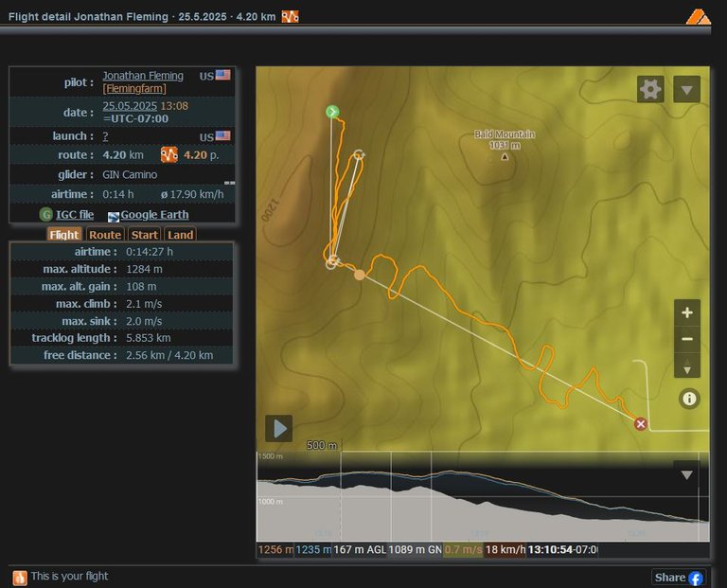Click the orange route type icon
727x588 pixels.
tap(169, 154)
